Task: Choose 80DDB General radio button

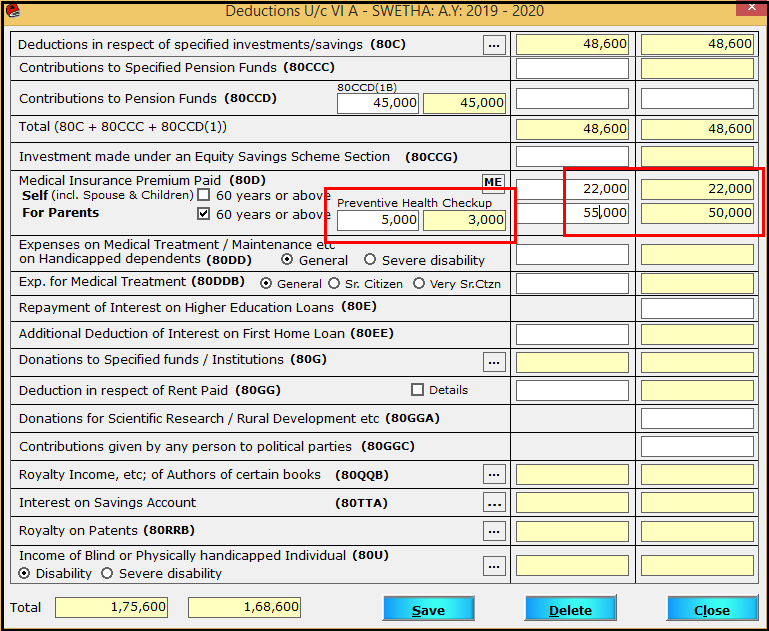Action: tap(265, 283)
